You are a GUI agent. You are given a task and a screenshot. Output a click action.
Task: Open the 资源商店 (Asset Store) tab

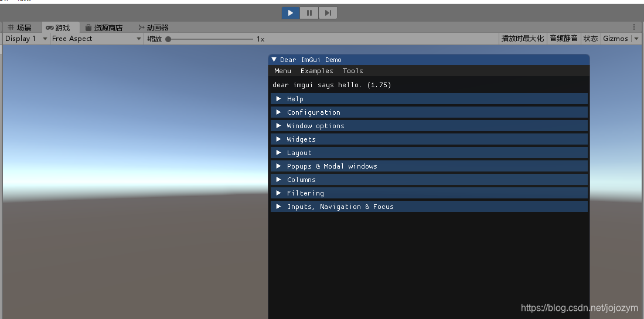[x=104, y=28]
